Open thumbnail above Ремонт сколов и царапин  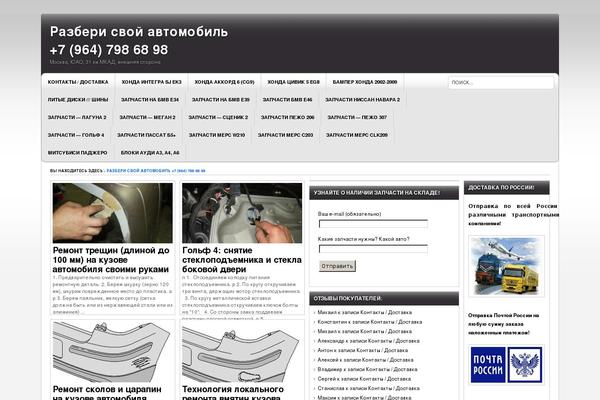coord(112,351)
